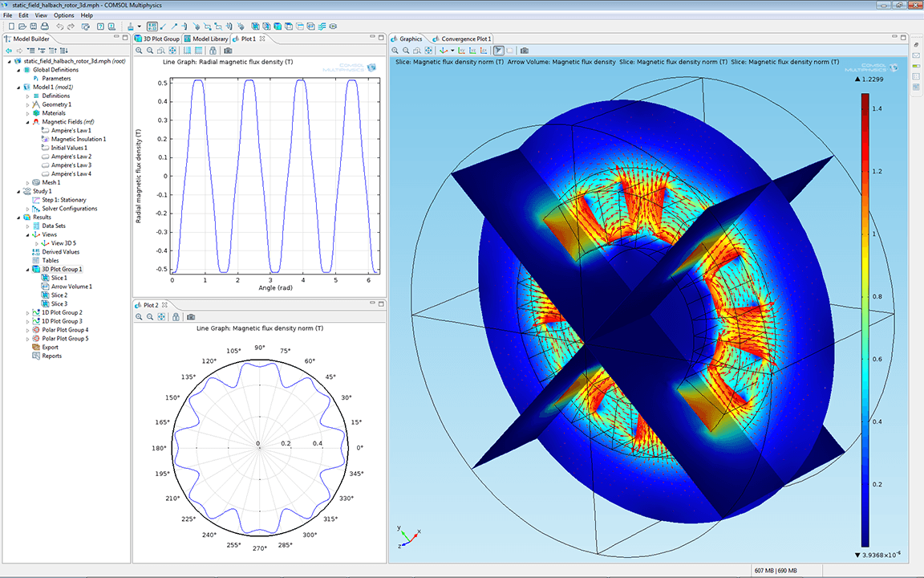This screenshot has width=924, height=578.
Task: Click Zoom Extents icon in Graphics toolbar
Action: pos(428,51)
